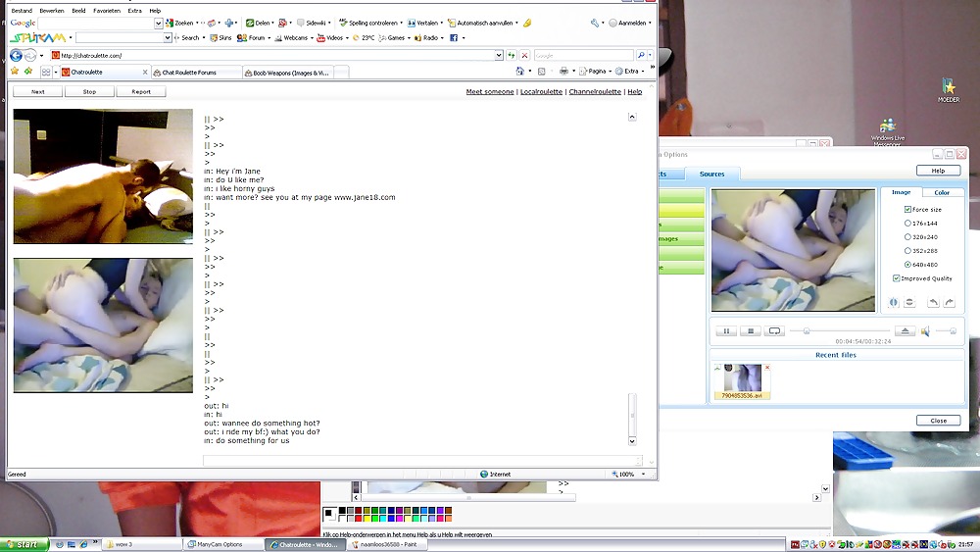This screenshot has height=552, width=980.
Task: Click the search magnifier next to Google box
Action: (x=640, y=56)
